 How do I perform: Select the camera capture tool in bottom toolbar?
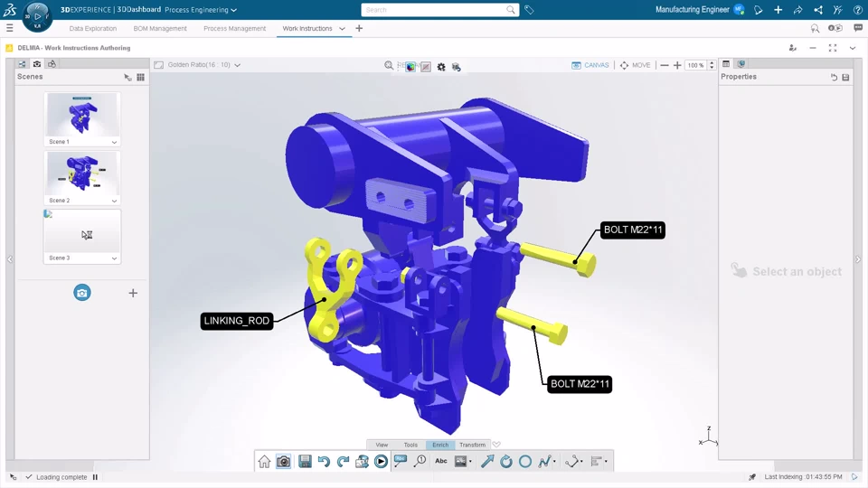pos(283,462)
